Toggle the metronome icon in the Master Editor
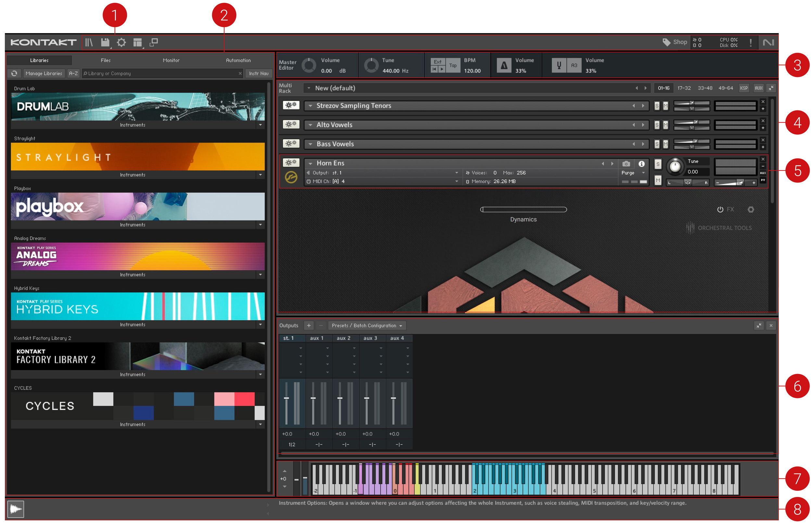The height and width of the screenshot is (523, 812). 504,65
